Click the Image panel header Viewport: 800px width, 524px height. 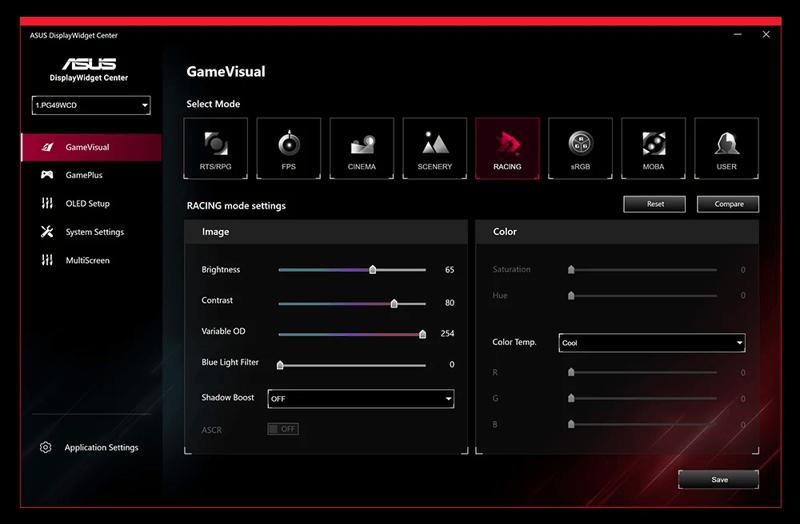pyautogui.click(x=326, y=232)
